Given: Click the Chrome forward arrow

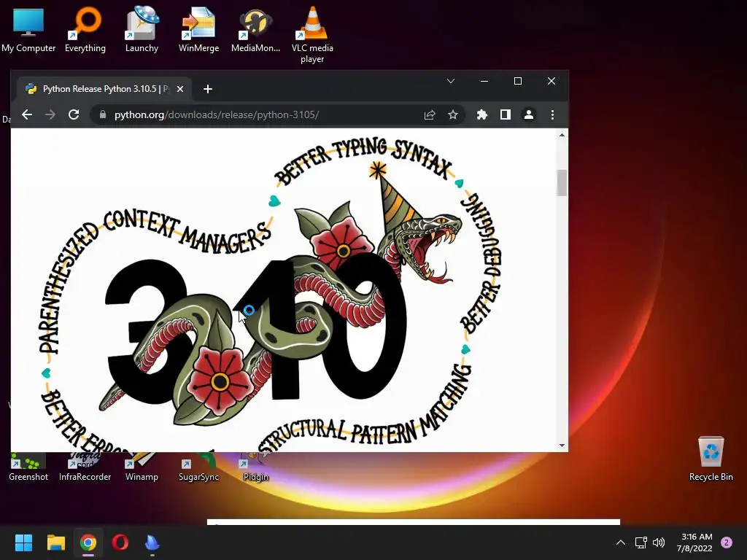Looking at the screenshot, I should 50,114.
